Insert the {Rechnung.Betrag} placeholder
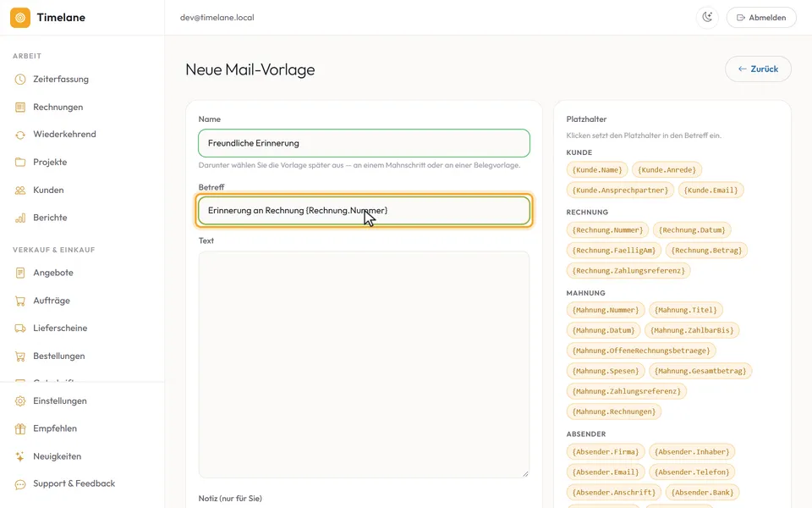Viewport: 812px width, 508px height. click(x=706, y=251)
